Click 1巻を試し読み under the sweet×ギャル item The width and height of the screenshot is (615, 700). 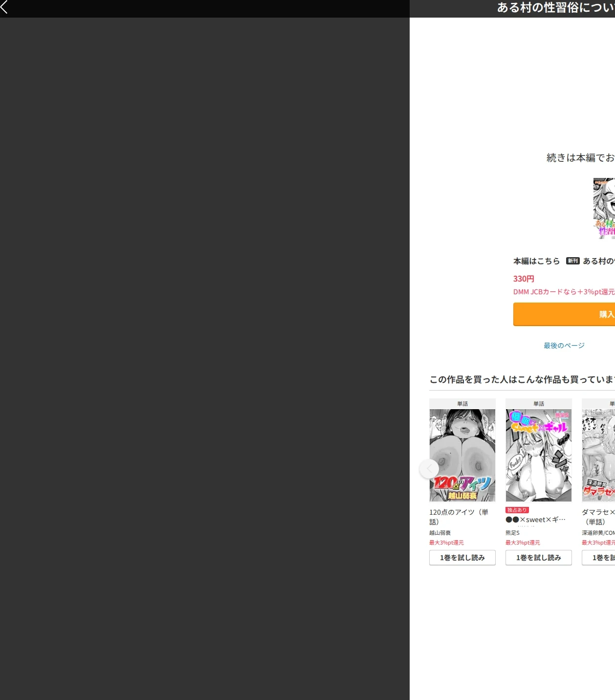click(x=539, y=558)
